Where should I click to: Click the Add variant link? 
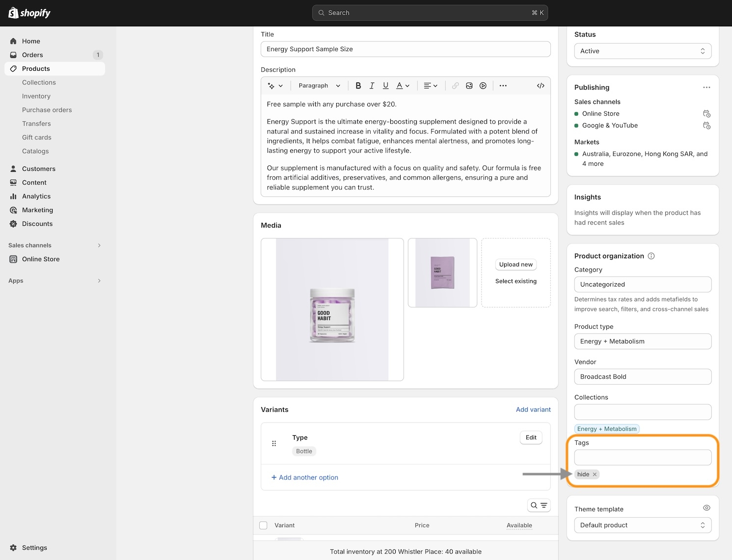pos(533,409)
